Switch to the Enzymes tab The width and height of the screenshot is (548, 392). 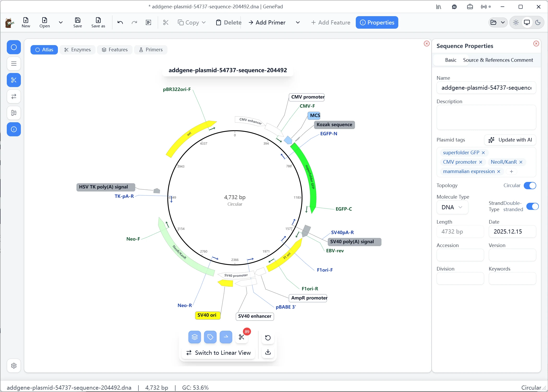pyautogui.click(x=77, y=50)
